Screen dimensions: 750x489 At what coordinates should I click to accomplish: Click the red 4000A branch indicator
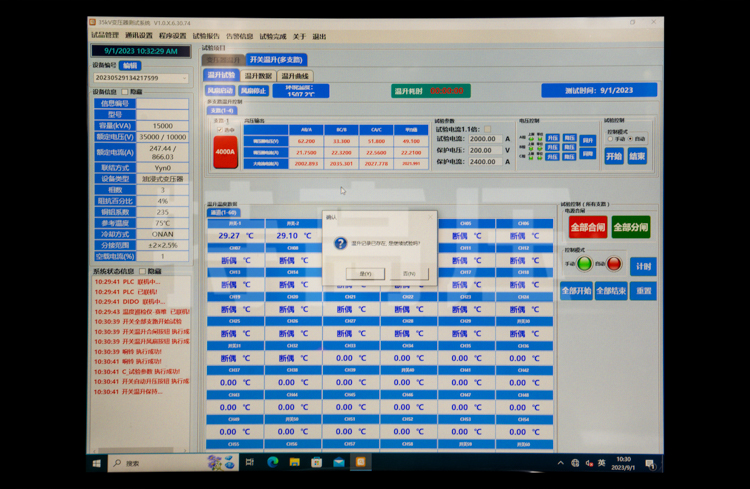click(225, 152)
